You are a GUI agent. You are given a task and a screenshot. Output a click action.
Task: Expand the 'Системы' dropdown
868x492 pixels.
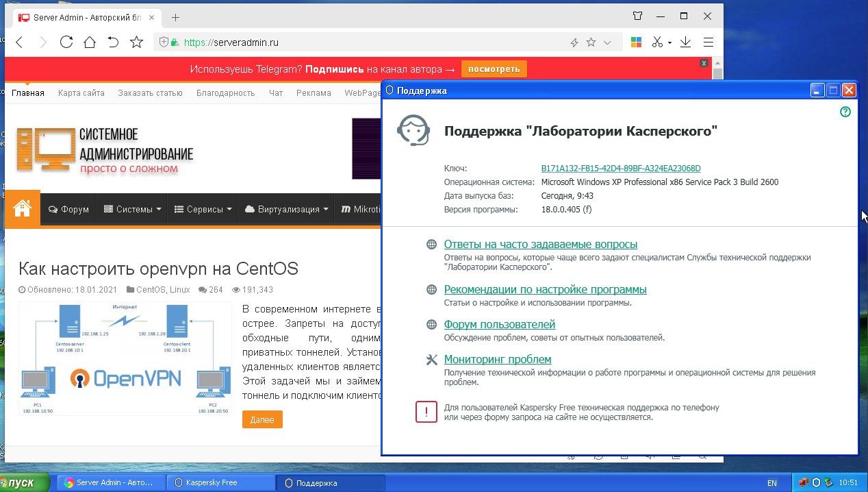[132, 209]
